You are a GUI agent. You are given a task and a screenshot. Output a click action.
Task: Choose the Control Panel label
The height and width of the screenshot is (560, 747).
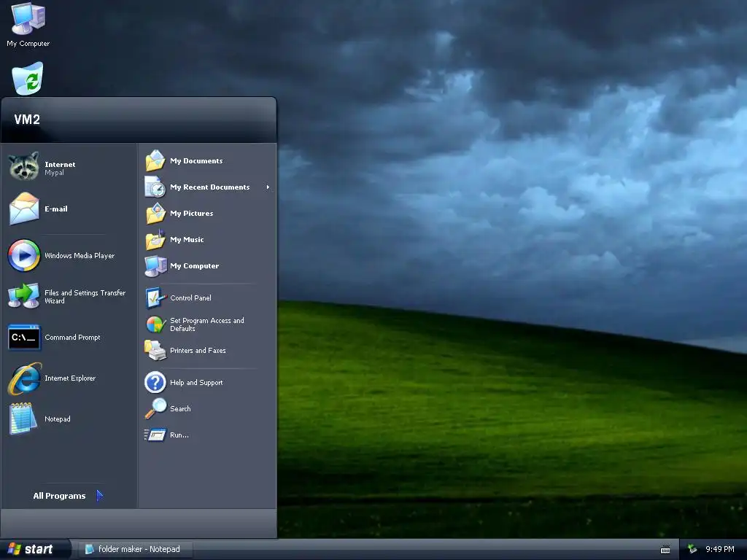[190, 297]
